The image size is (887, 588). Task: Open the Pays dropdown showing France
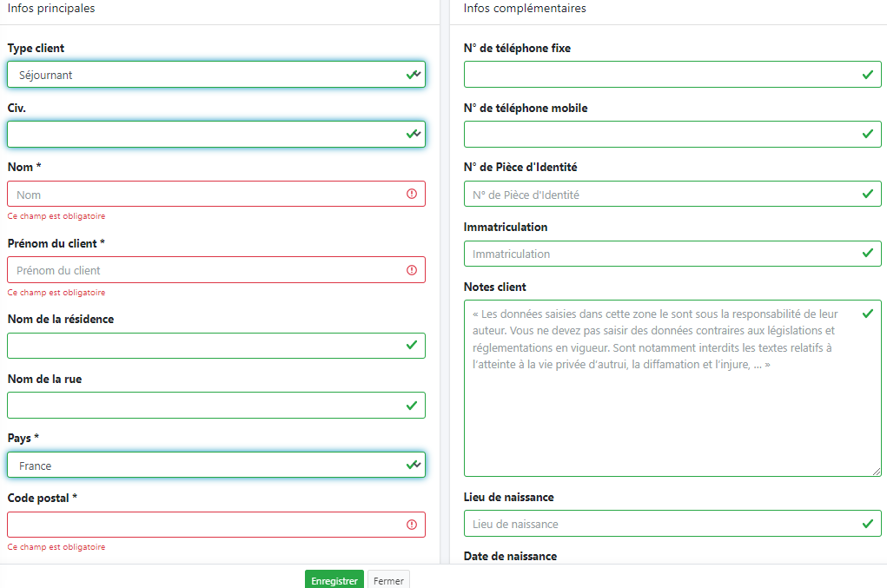pos(209,466)
